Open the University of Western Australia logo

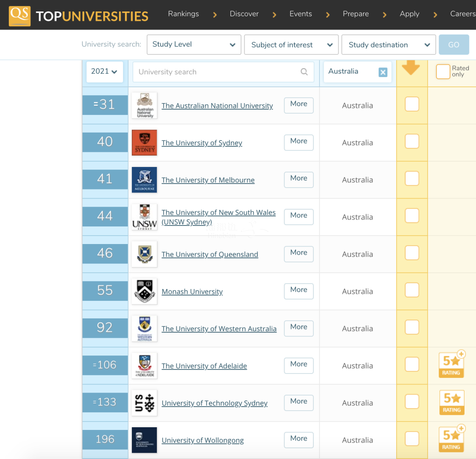tap(145, 329)
